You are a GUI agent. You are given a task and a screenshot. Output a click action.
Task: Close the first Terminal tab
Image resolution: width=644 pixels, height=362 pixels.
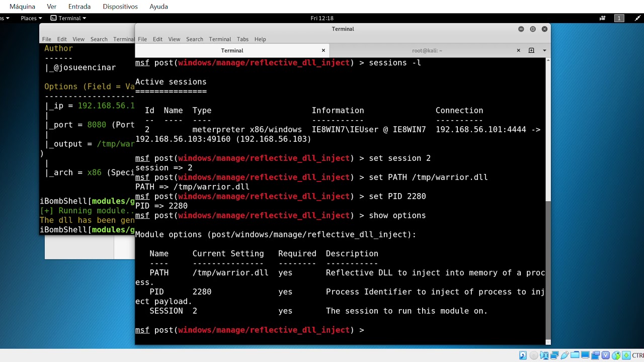[324, 50]
